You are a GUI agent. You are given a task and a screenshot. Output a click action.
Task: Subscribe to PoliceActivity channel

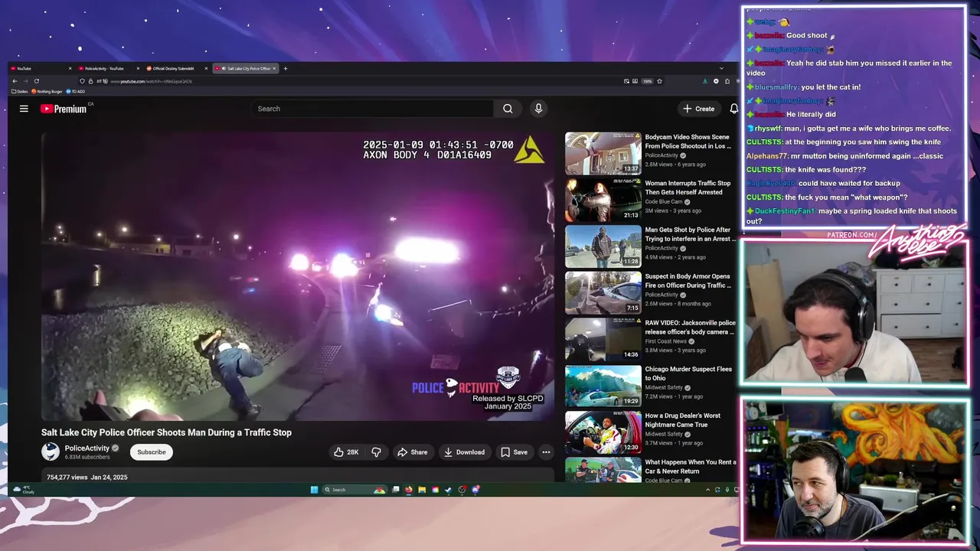tap(152, 452)
